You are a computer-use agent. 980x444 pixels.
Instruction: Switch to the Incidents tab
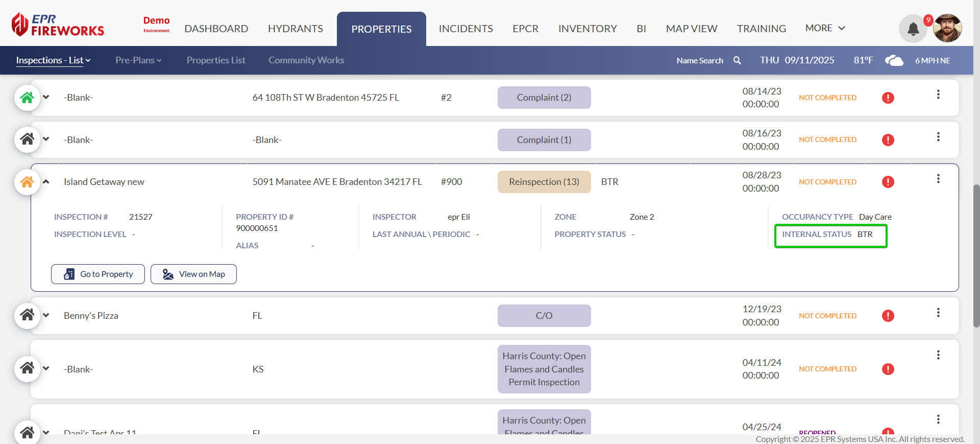point(465,29)
